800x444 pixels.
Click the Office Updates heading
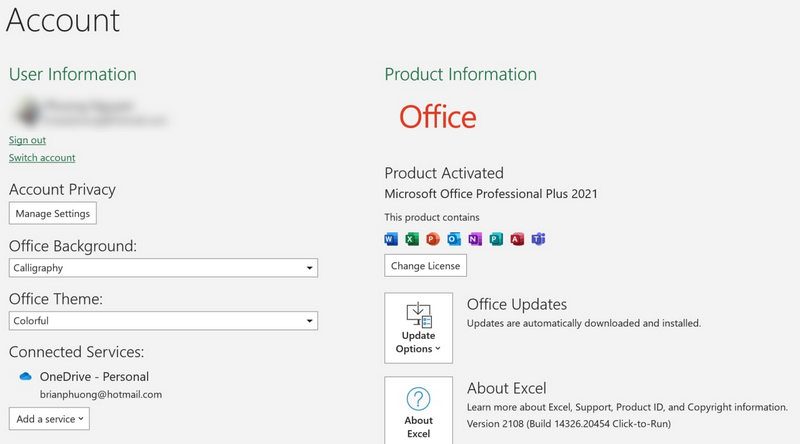pyautogui.click(x=517, y=304)
